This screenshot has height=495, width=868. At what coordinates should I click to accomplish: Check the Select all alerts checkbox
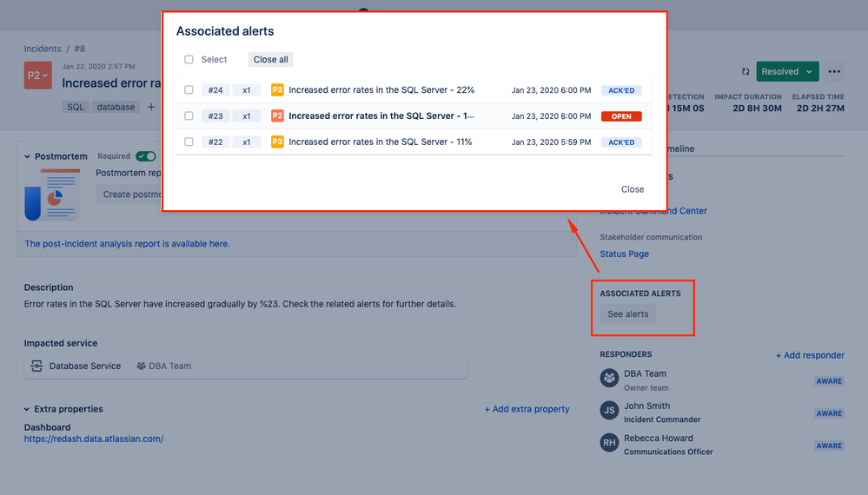coord(189,59)
